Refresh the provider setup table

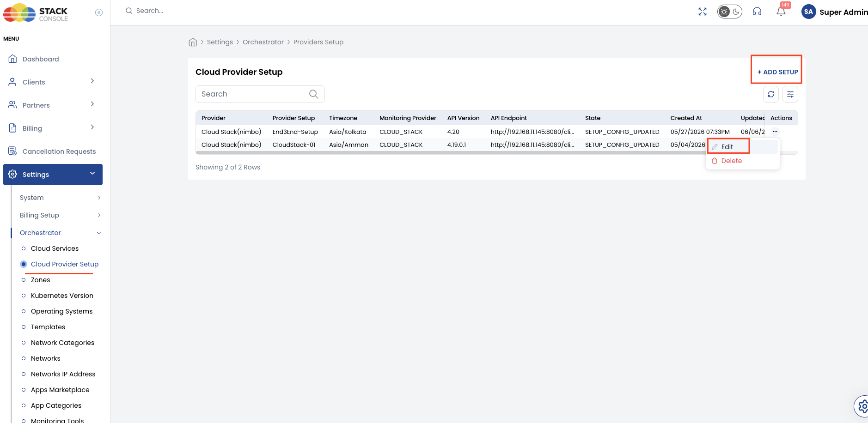771,94
